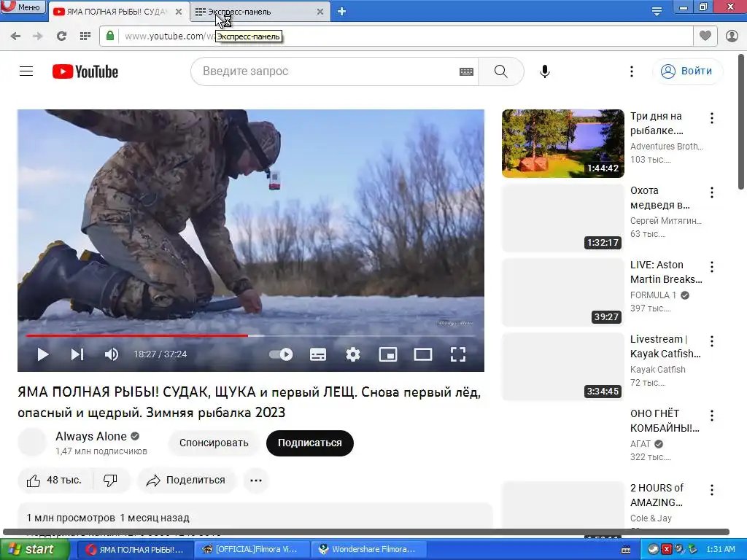Close the YouTube video tab
Screen dimensions: 747x560
coord(179,12)
